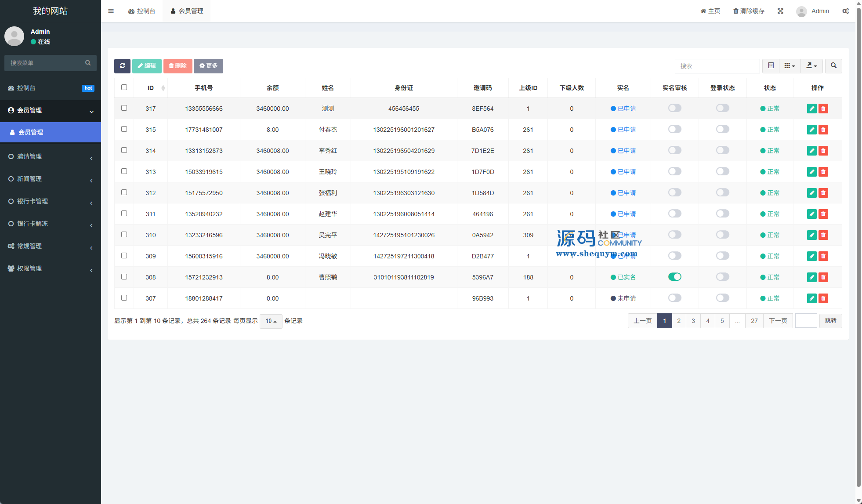This screenshot has height=504, width=862.
Task: Toggle table card view icon
Action: pyautogui.click(x=771, y=66)
